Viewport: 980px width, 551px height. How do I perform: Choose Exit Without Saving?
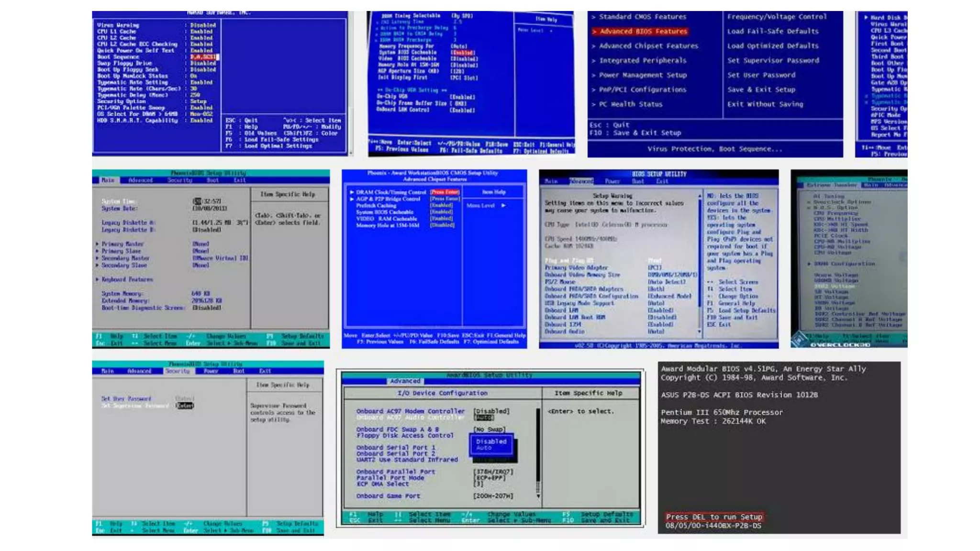click(765, 104)
